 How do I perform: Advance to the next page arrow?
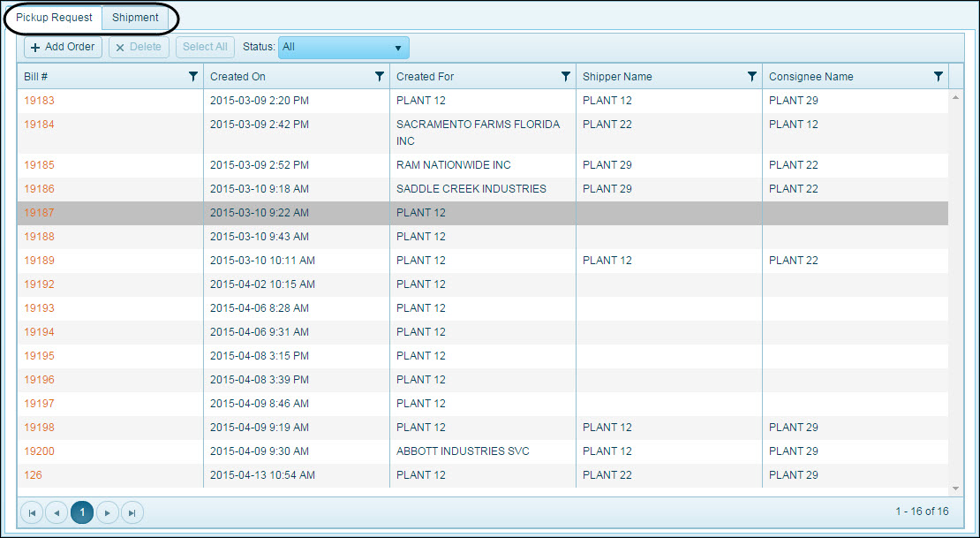(x=108, y=512)
